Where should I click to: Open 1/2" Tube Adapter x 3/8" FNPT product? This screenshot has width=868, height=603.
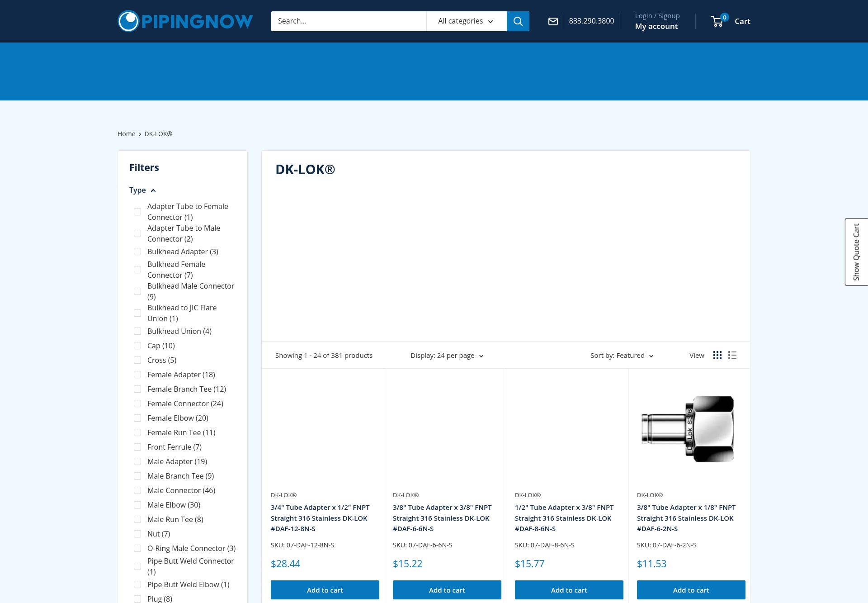[564, 518]
